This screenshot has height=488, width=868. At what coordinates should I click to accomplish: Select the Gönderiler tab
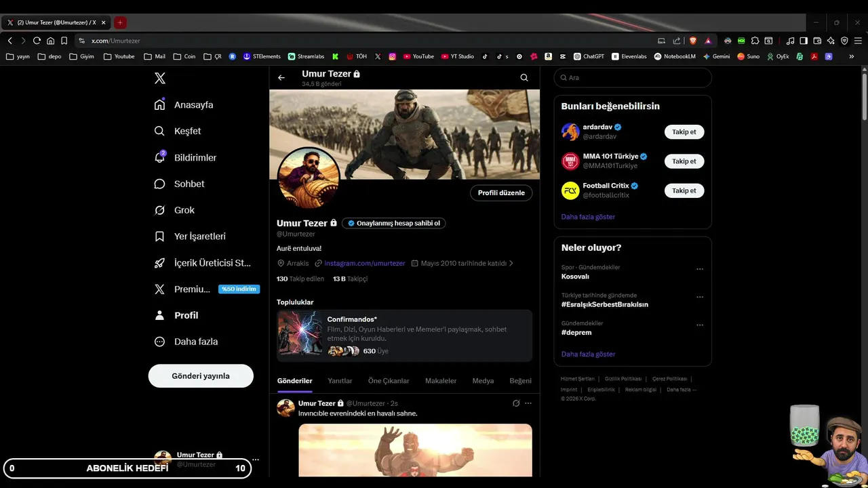tap(294, 381)
